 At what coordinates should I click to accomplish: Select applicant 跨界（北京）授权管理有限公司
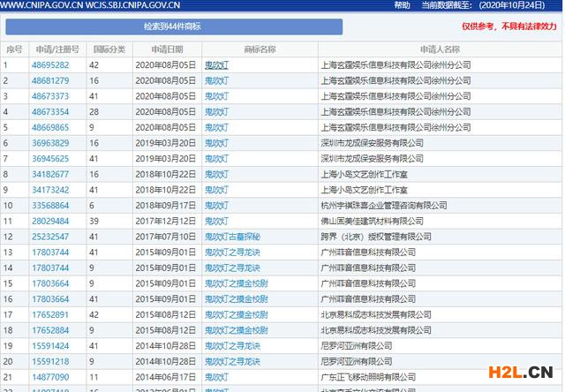click(x=376, y=237)
